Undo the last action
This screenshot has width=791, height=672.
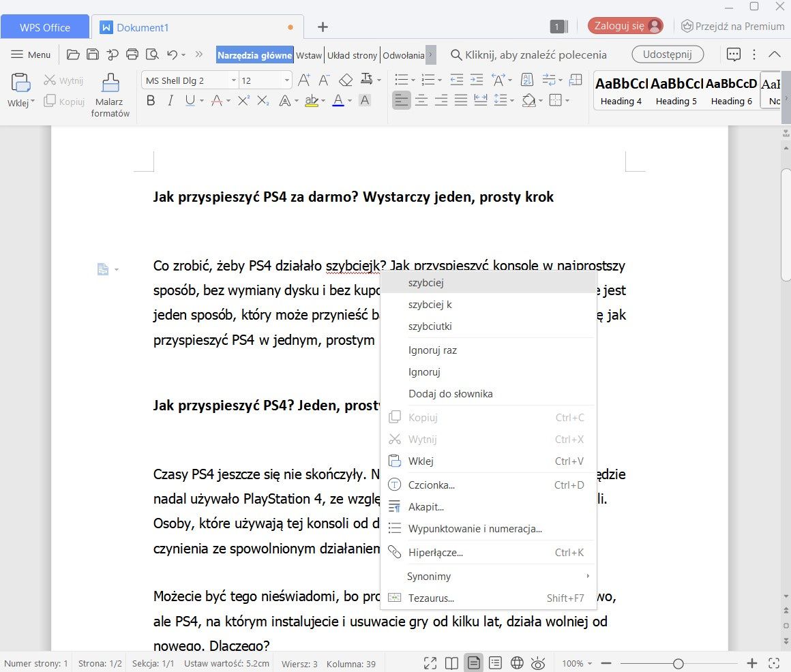click(x=172, y=55)
